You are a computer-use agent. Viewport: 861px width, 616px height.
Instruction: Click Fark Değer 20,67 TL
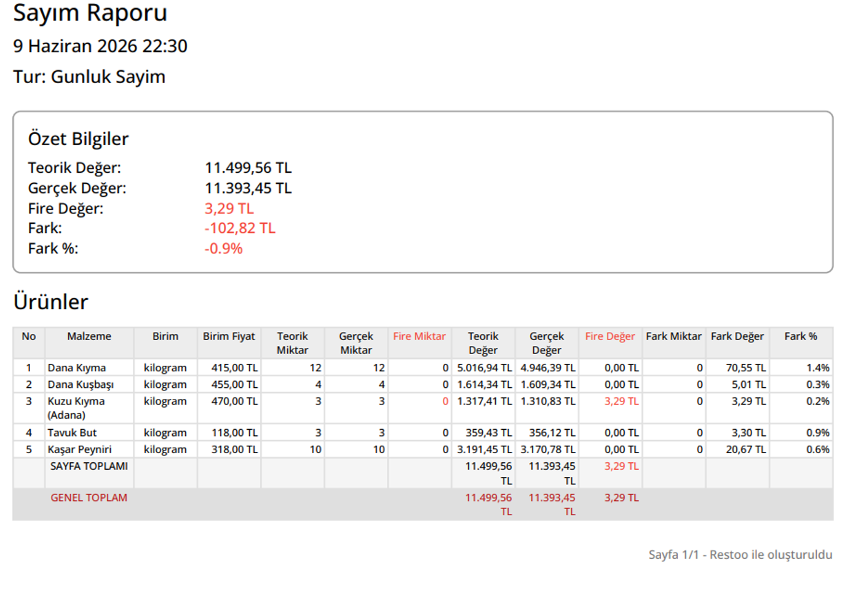pyautogui.click(x=746, y=449)
